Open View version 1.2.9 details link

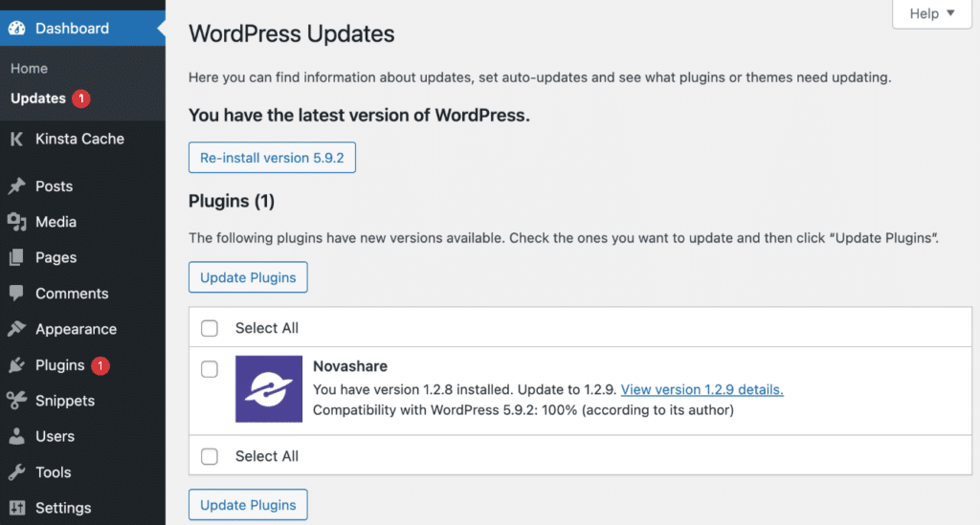tap(702, 389)
